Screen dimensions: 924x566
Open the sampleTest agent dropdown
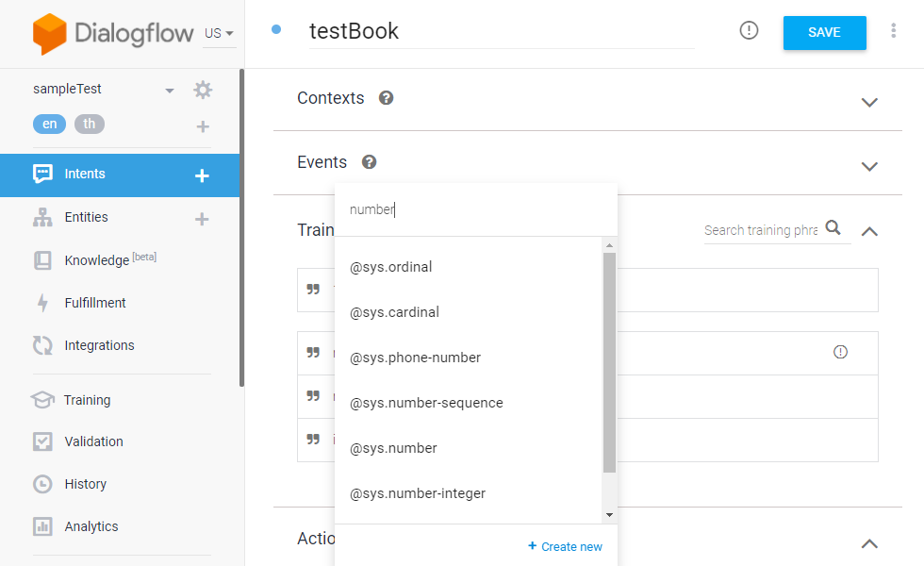pos(170,91)
